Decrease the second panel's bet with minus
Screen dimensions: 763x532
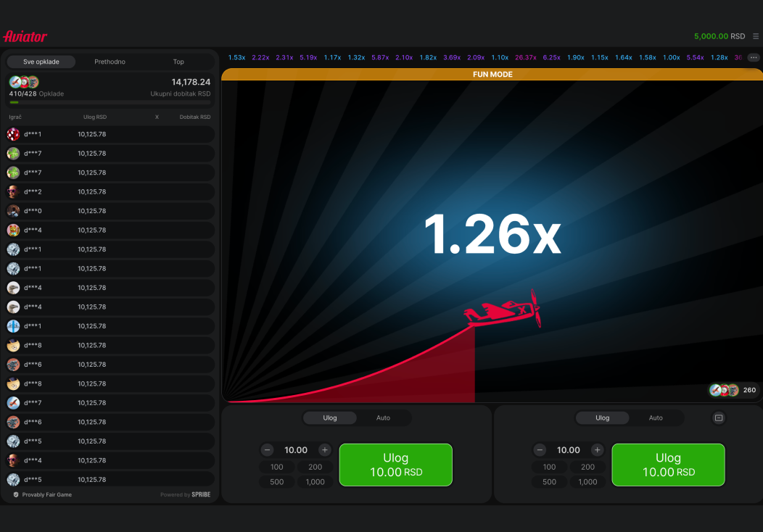coord(540,450)
